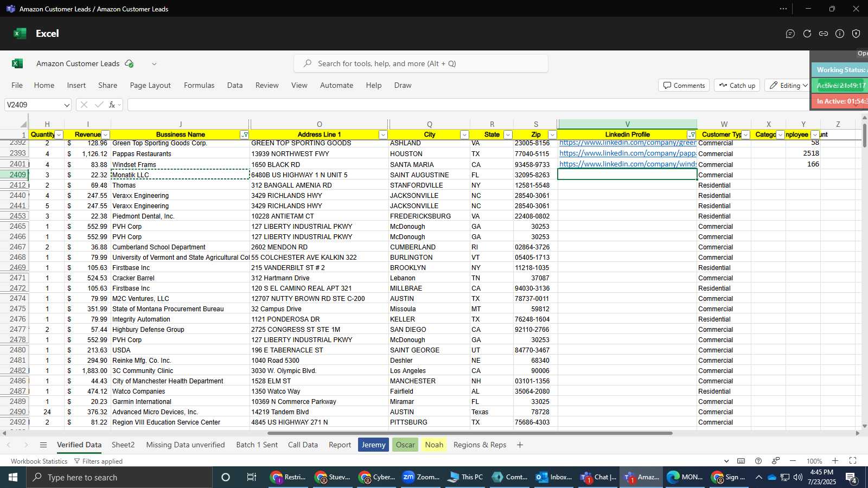Expand the workbook name chevron
Image resolution: width=868 pixels, height=488 pixels.
click(154, 63)
